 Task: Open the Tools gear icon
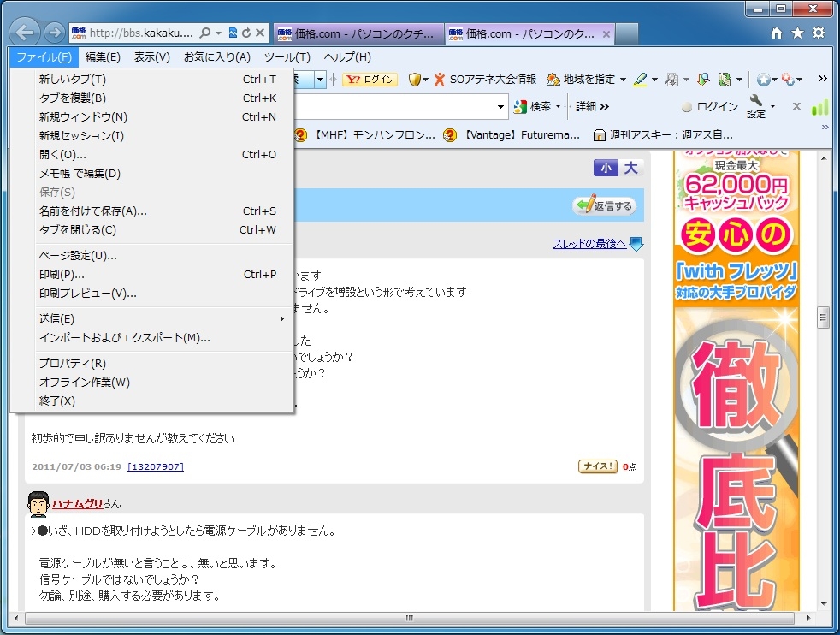pyautogui.click(x=819, y=33)
